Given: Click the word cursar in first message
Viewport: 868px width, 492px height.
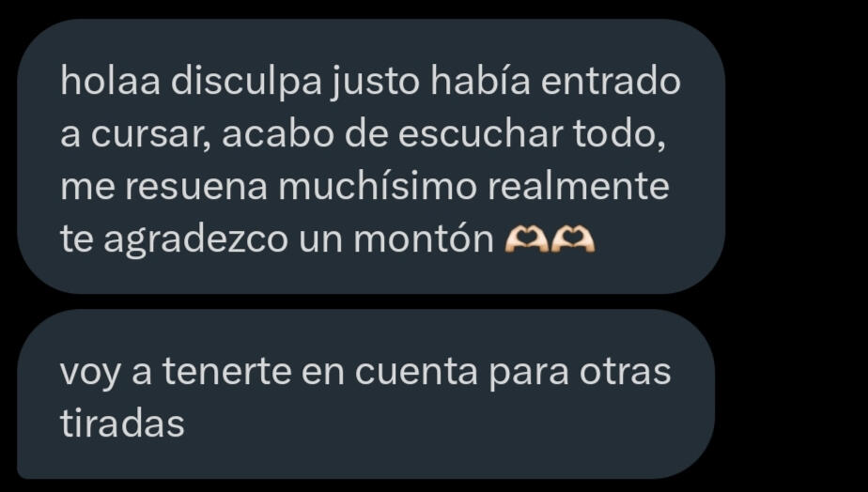Looking at the screenshot, I should 150,136.
